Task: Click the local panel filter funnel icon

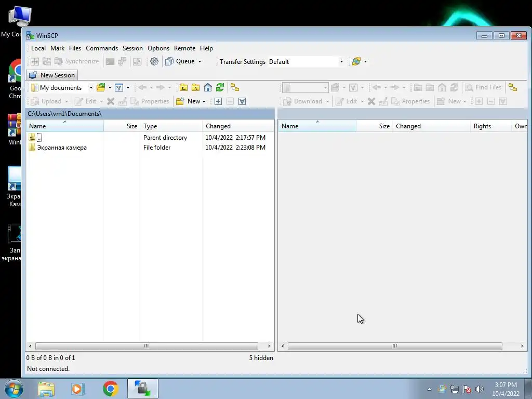Action: point(119,87)
